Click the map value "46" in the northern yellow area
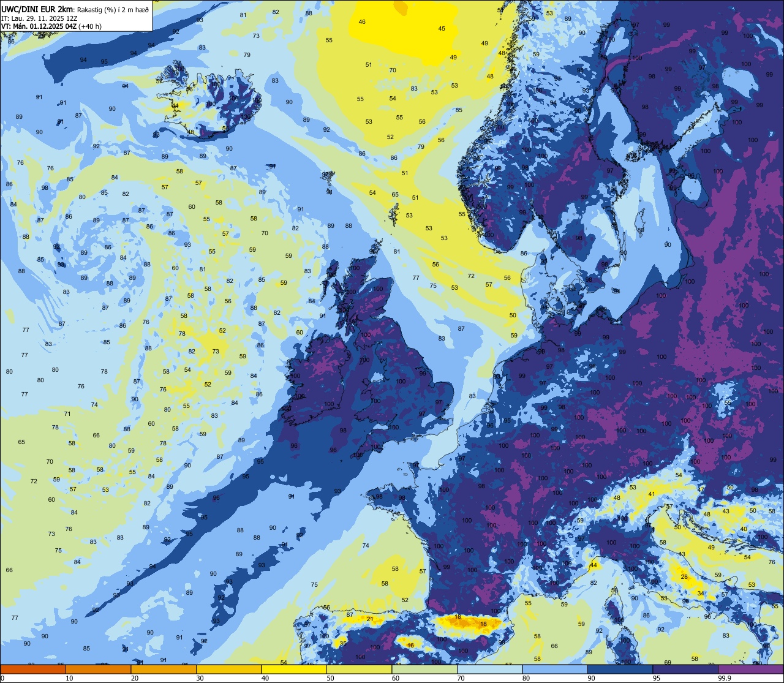 click(362, 22)
